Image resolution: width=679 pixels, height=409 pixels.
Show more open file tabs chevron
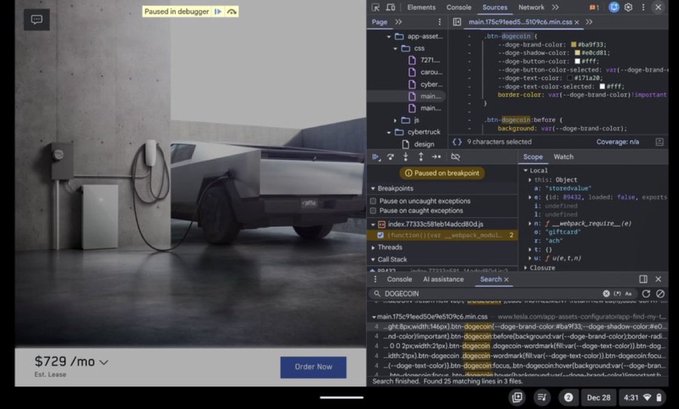tap(589, 22)
